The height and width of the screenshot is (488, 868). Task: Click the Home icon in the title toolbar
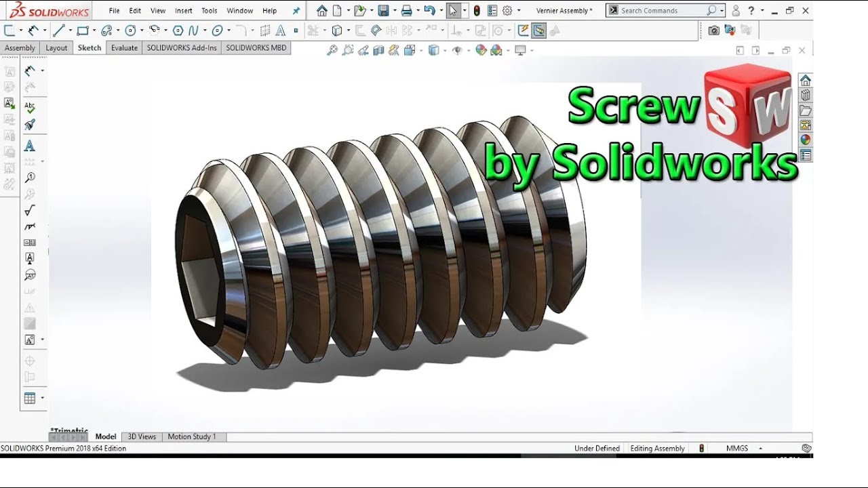point(321,10)
